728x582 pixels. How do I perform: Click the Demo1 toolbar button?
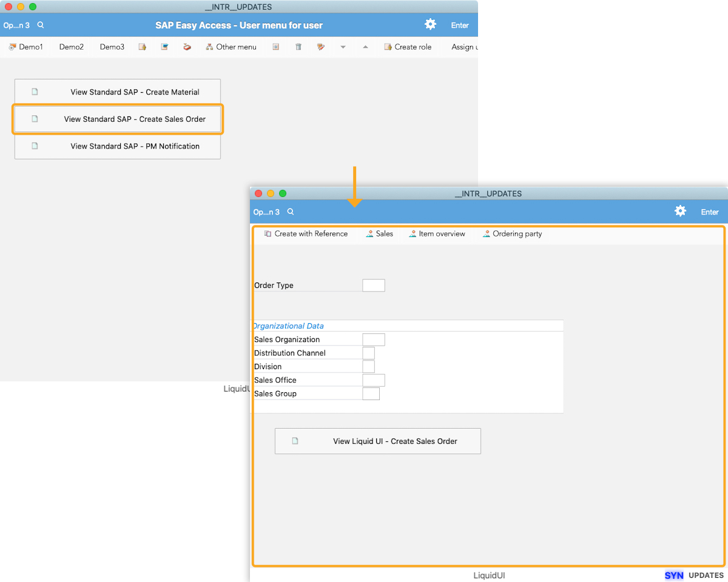pos(26,47)
